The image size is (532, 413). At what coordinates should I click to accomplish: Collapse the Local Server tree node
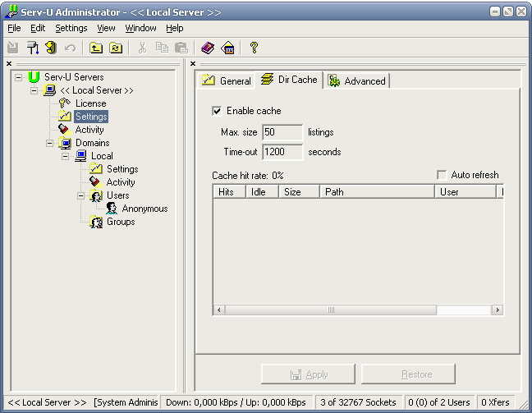click(34, 90)
